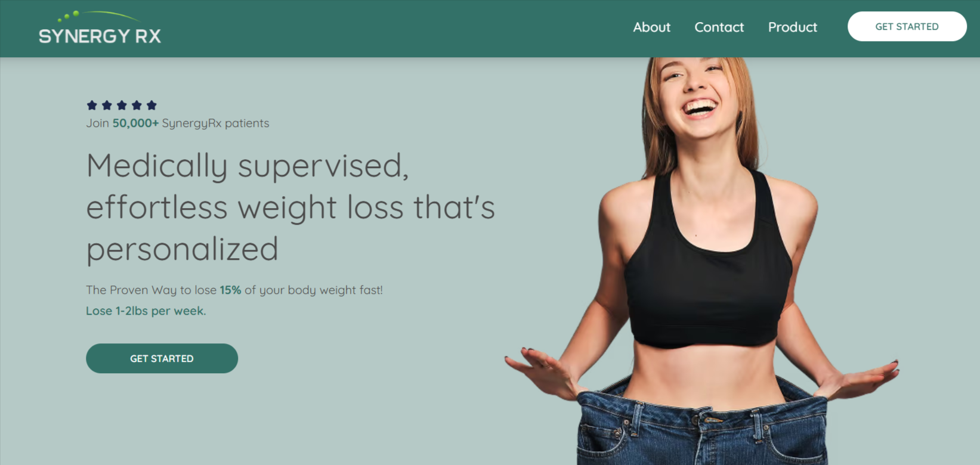Click the Synergy RX logo
The width and height of the screenshot is (980, 465).
point(100,29)
